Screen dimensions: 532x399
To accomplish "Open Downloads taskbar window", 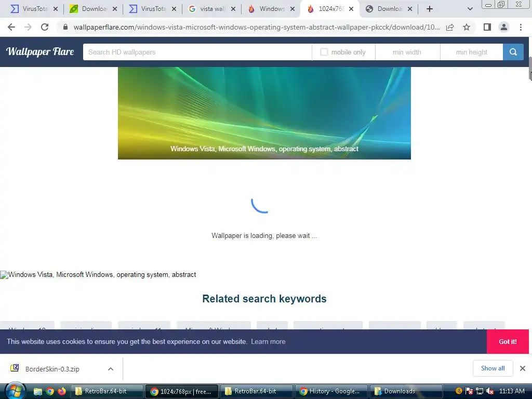I will coord(406,391).
